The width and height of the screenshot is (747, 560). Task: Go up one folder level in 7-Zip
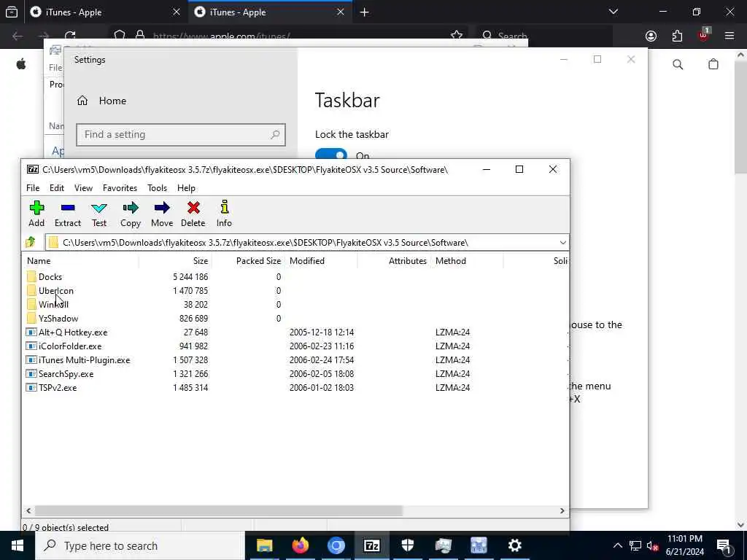tap(31, 242)
